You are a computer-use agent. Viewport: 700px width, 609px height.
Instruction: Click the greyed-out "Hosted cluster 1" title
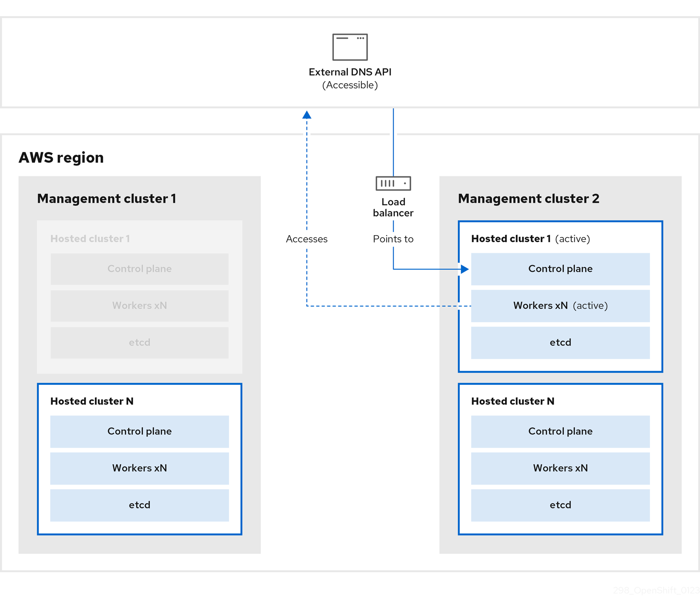click(x=90, y=238)
